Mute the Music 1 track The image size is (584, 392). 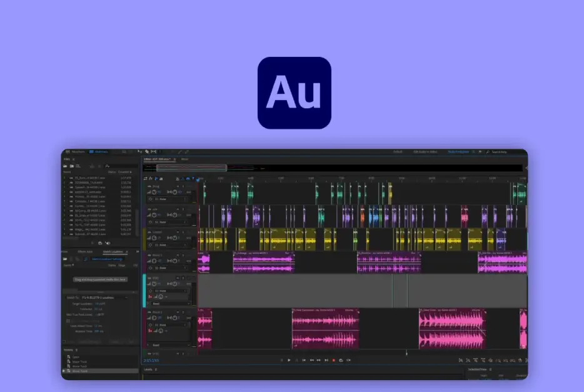point(179,256)
